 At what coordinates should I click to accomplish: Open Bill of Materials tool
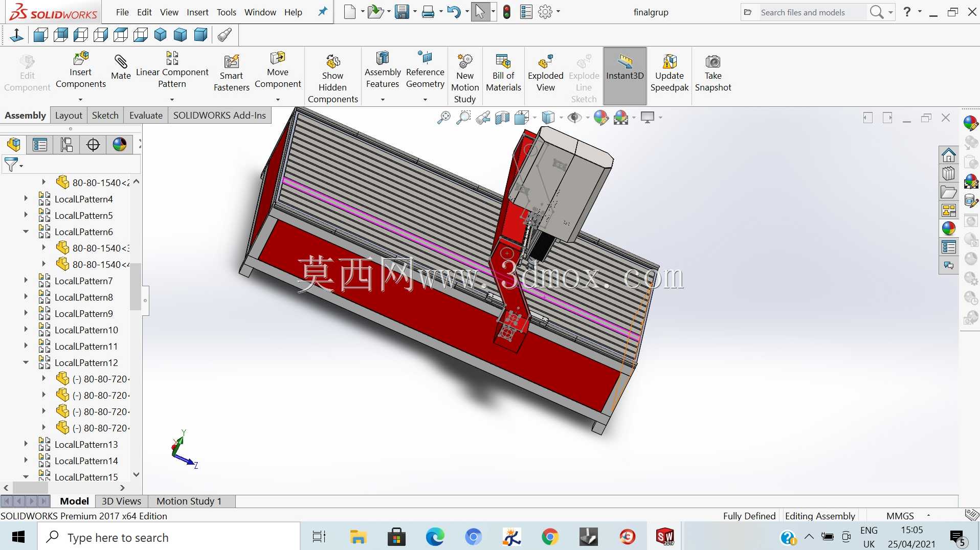coord(503,73)
